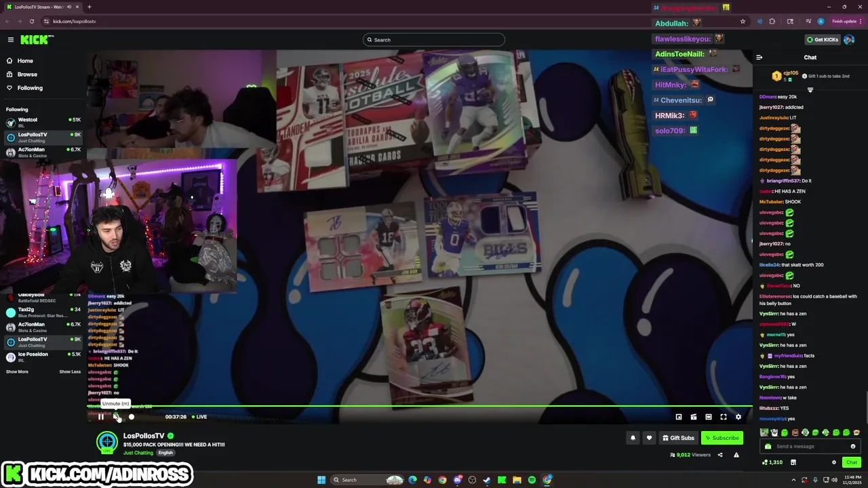
Task: Adjust the volume slider knob
Action: [x=132, y=417]
